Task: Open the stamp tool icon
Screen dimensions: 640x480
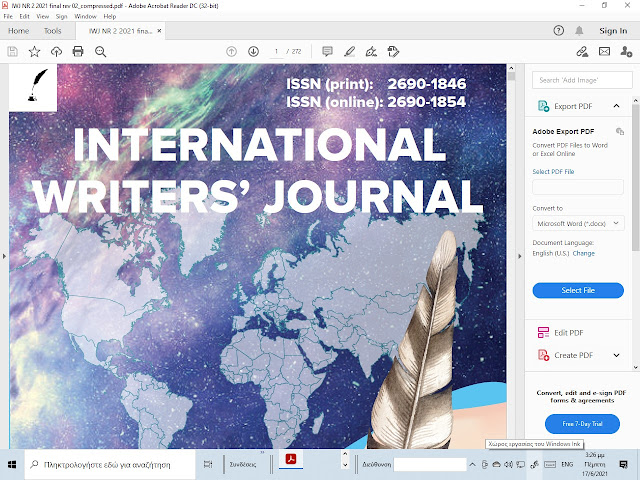Action: tap(393, 51)
